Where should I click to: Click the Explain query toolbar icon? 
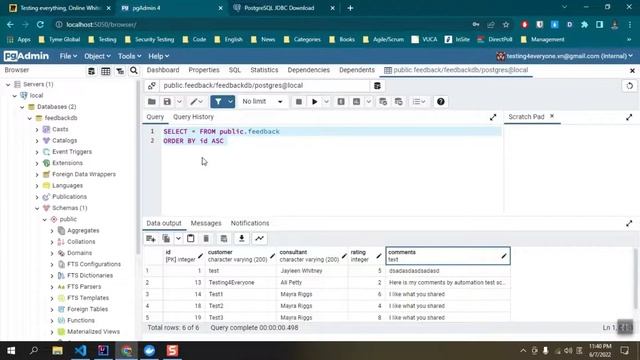click(x=341, y=102)
